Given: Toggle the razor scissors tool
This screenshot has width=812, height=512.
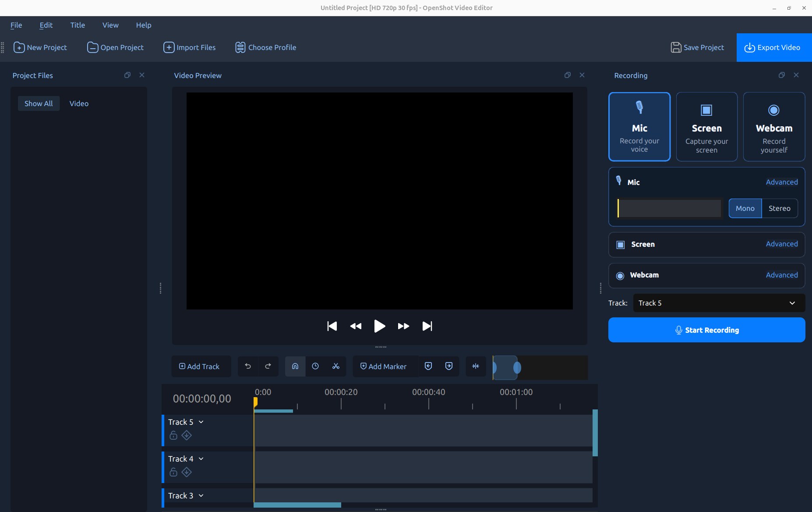Looking at the screenshot, I should point(336,366).
